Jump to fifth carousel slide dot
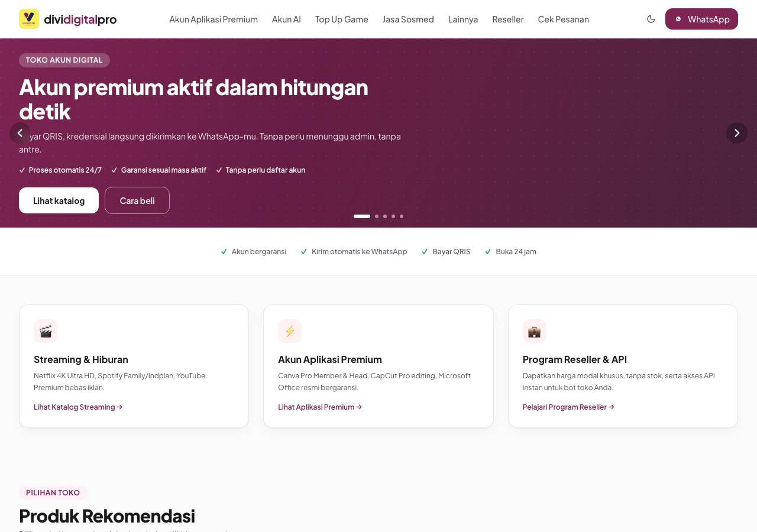757x532 pixels. (x=402, y=216)
